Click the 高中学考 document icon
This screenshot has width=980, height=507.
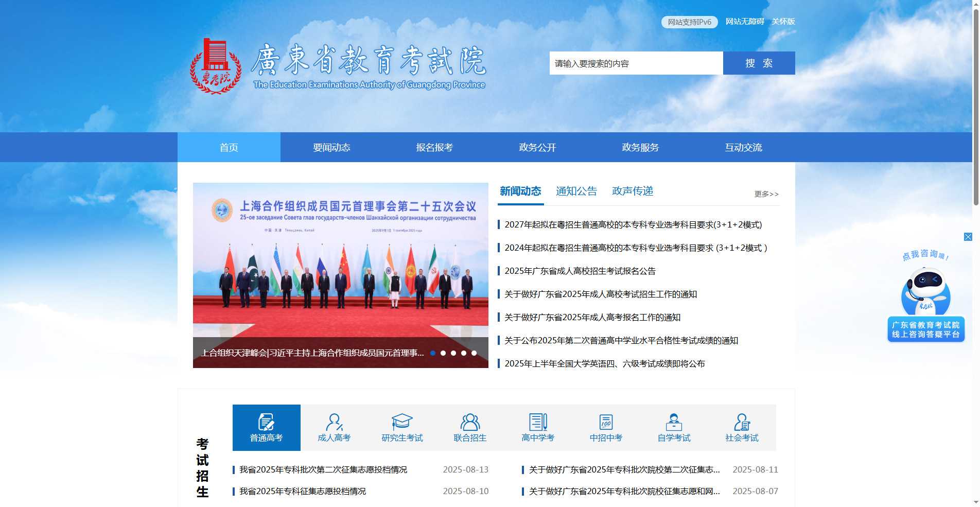tap(537, 422)
